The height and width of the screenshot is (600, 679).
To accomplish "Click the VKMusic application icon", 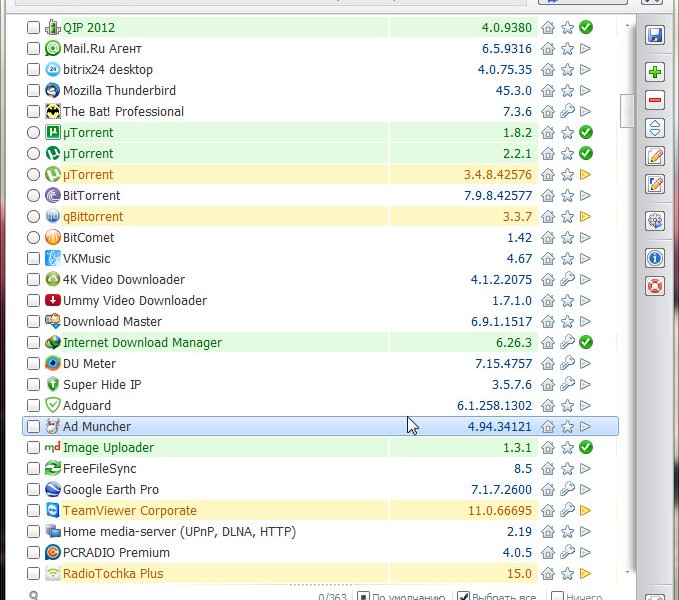I will [52, 258].
